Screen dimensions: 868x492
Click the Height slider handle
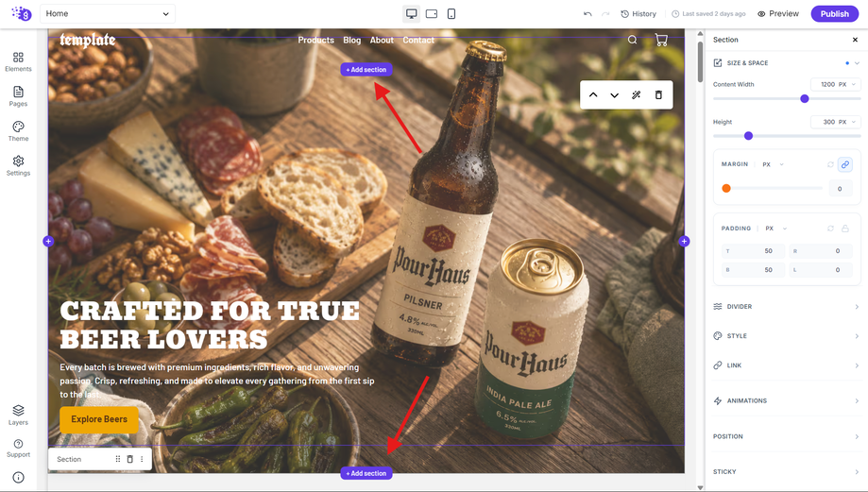point(748,136)
